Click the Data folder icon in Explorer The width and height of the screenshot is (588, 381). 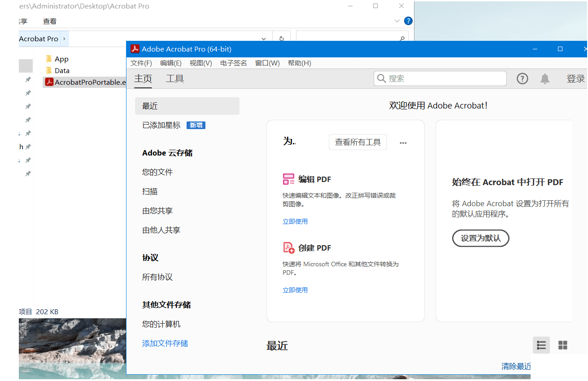coord(49,70)
